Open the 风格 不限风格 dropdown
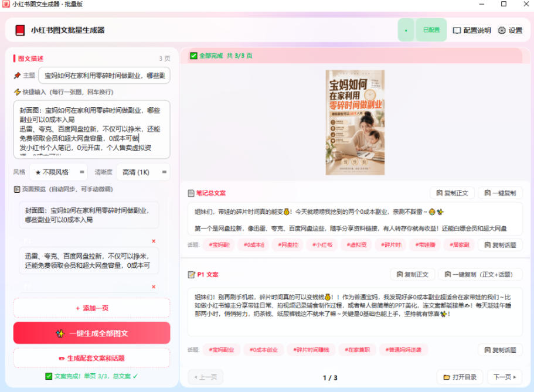Image resolution: width=534 pixels, height=392 pixels. [x=59, y=172]
